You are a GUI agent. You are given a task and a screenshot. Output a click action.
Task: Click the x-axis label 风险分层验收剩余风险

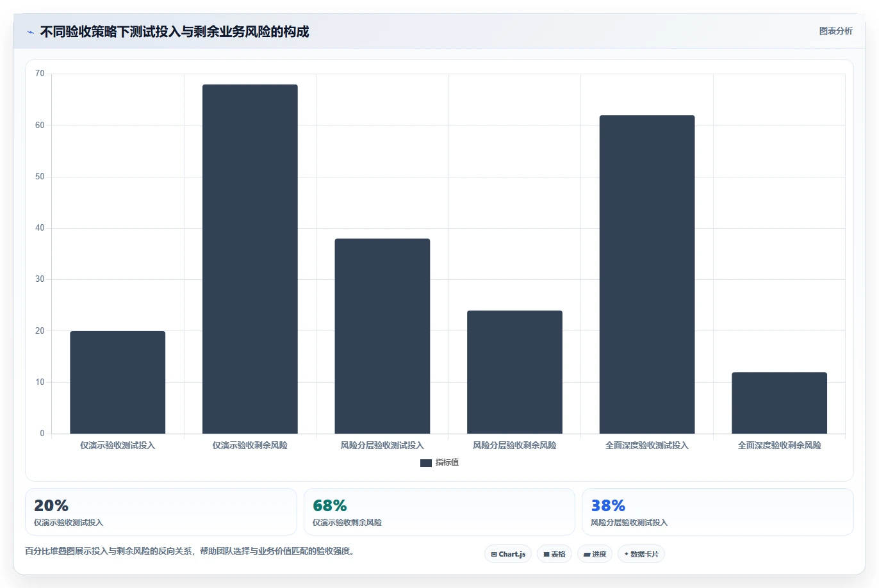514,445
